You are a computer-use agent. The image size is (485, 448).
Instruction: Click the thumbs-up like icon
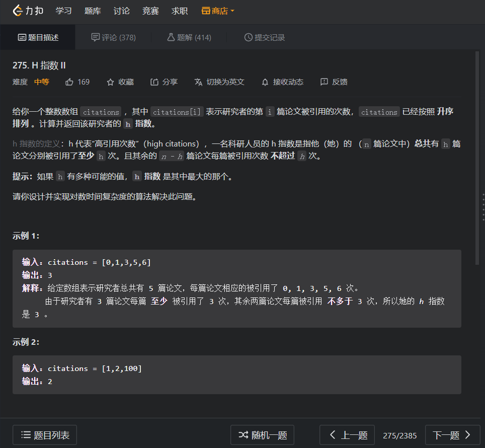(x=69, y=82)
